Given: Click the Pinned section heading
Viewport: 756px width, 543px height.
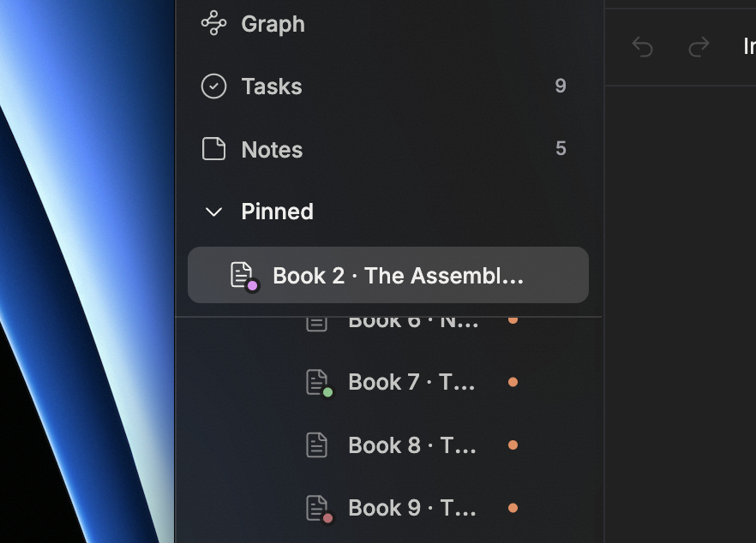Looking at the screenshot, I should pyautogui.click(x=277, y=212).
